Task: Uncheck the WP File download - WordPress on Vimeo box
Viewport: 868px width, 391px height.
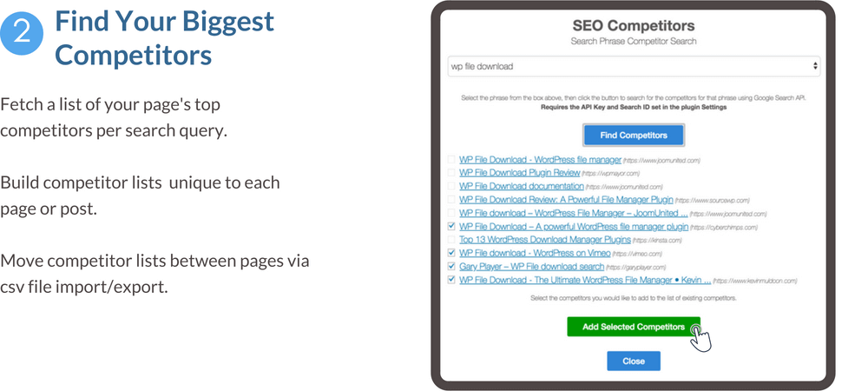Action: point(450,253)
